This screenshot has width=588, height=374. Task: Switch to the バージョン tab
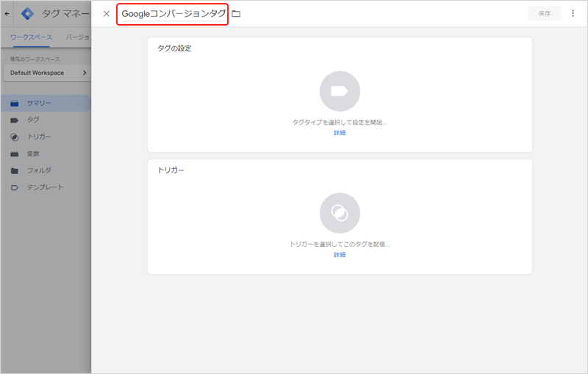pyautogui.click(x=78, y=37)
